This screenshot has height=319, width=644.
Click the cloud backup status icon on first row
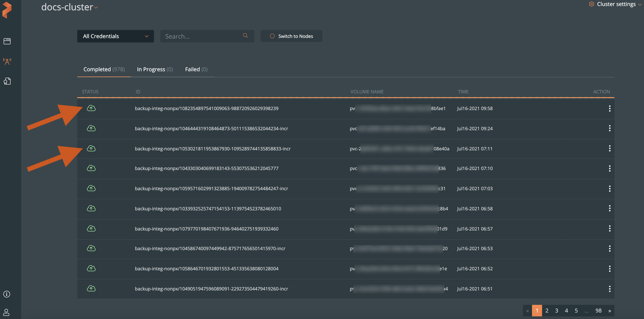point(91,108)
